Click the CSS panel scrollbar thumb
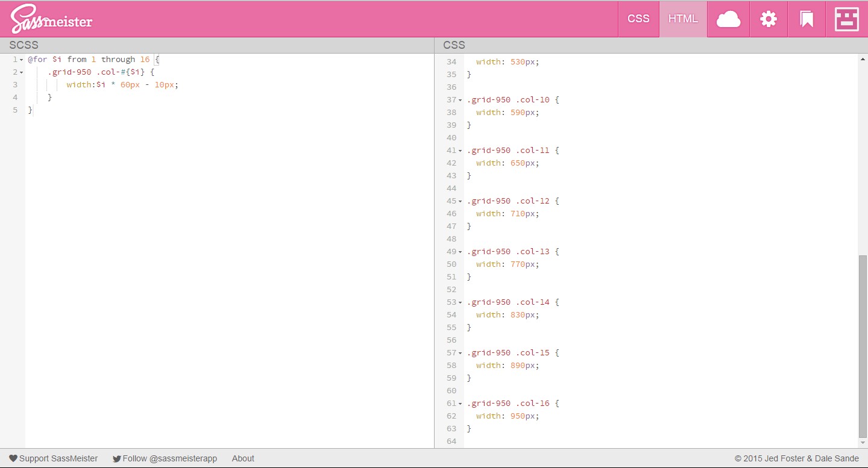Screen dimensions: 868x468 point(863,346)
